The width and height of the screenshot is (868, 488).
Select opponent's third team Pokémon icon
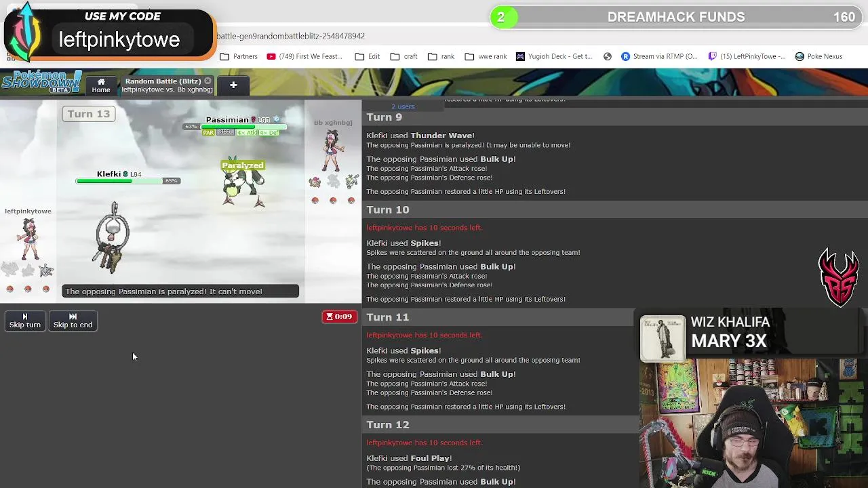(351, 182)
